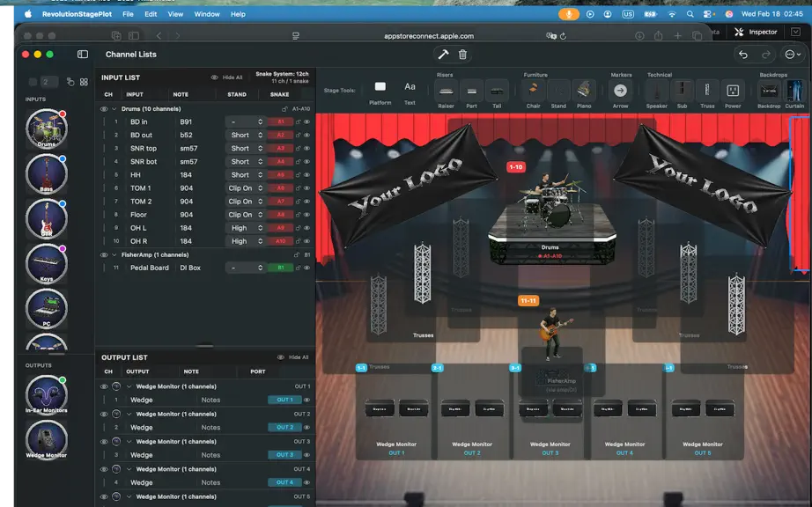Add a Piano furniture item

(584, 95)
